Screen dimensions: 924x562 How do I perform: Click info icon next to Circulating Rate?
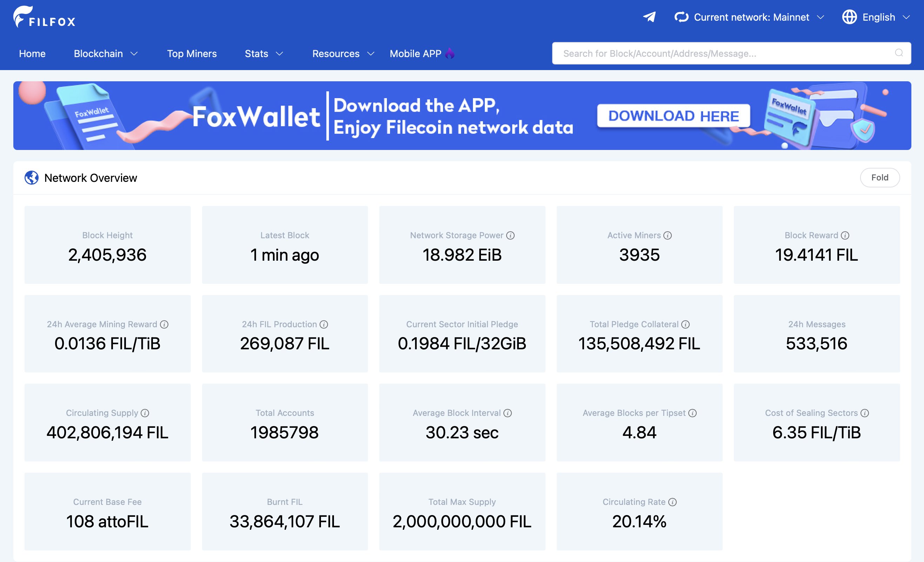(672, 502)
